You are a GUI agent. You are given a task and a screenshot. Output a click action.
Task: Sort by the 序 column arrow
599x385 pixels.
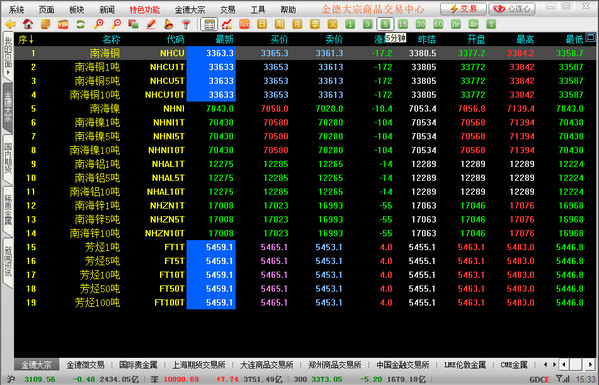[31, 39]
